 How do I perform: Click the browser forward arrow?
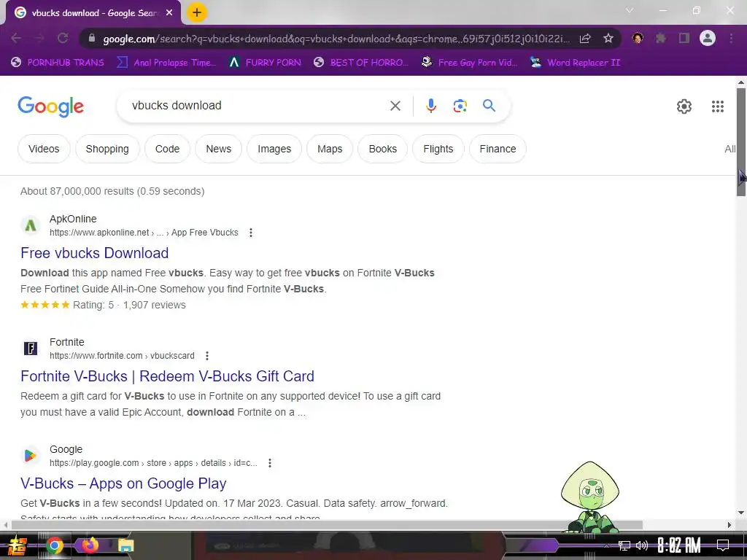coord(39,38)
